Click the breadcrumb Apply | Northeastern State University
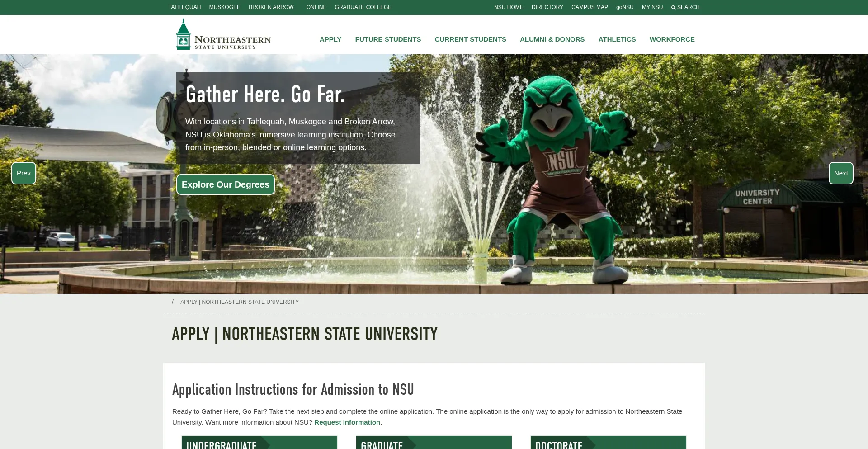 coord(240,302)
